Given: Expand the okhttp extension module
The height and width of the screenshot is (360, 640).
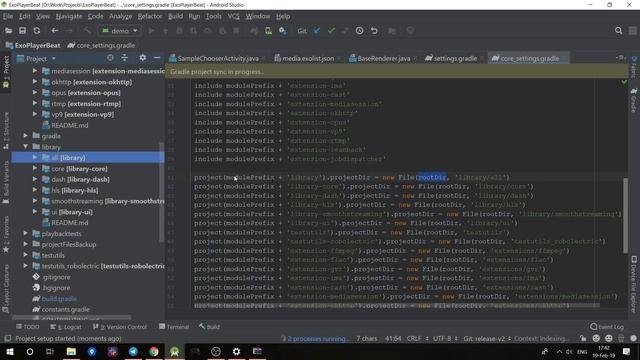Looking at the screenshot, I should click(x=35, y=82).
